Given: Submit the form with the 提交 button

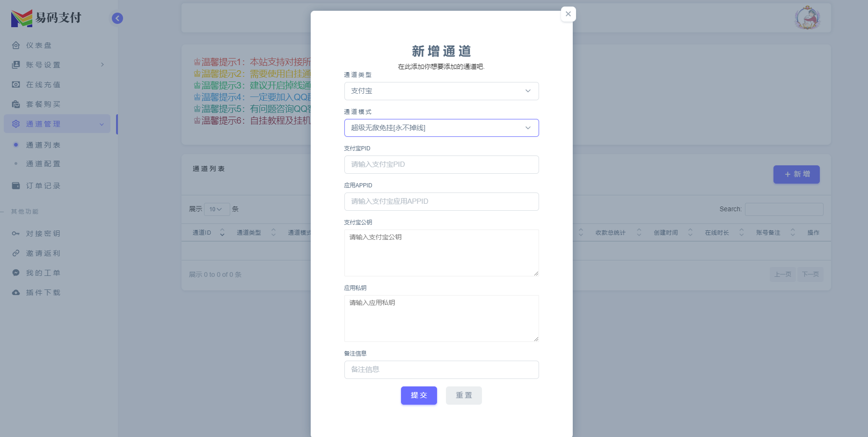Looking at the screenshot, I should 418,395.
